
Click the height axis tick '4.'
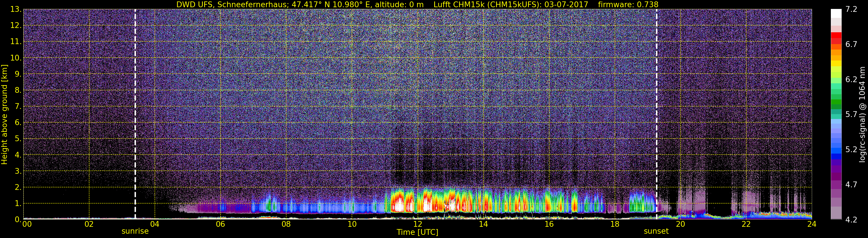tap(18, 155)
